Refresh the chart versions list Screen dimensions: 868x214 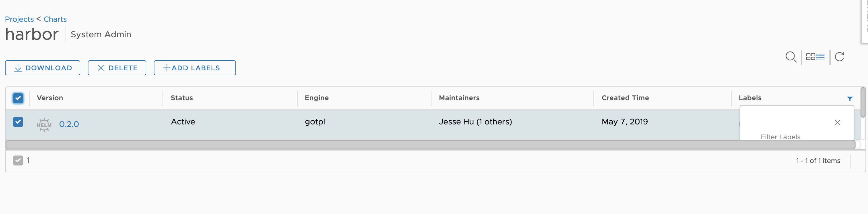(840, 57)
